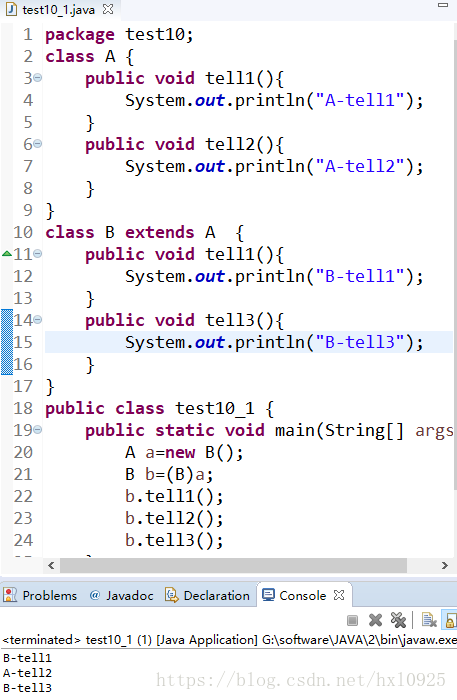This screenshot has height=700, width=457.
Task: Click the console output line "B-tell3"
Action: click(x=27, y=688)
